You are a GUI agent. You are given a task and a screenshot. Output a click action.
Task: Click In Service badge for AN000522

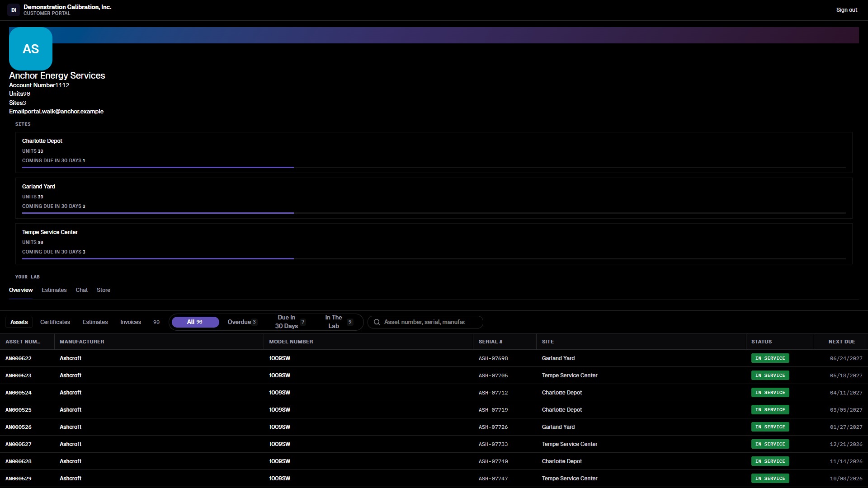[770, 358]
